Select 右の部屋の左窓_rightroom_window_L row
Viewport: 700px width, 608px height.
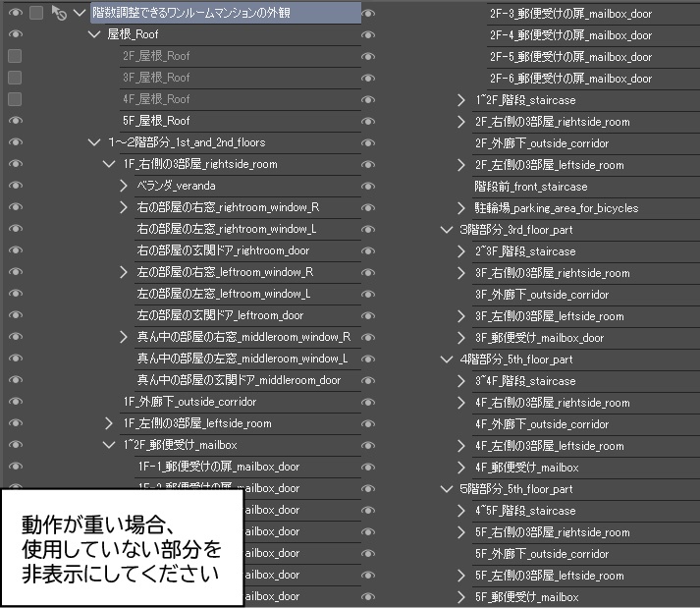pyautogui.click(x=247, y=229)
